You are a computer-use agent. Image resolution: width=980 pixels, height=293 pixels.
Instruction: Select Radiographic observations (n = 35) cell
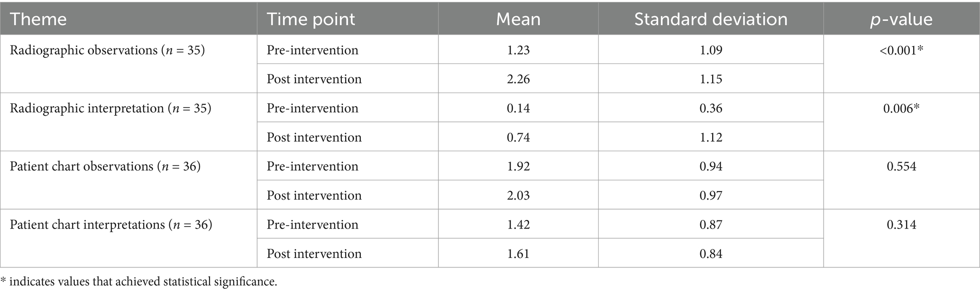tap(128, 64)
